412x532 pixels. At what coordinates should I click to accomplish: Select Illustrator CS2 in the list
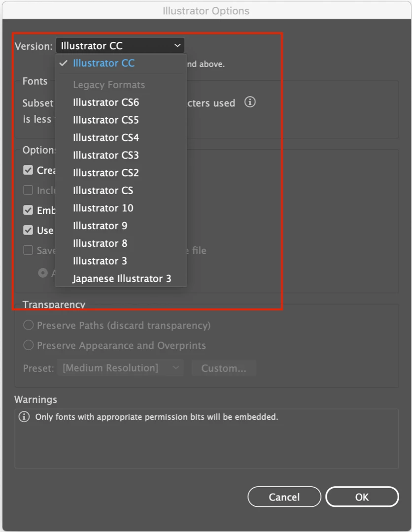coord(121,173)
